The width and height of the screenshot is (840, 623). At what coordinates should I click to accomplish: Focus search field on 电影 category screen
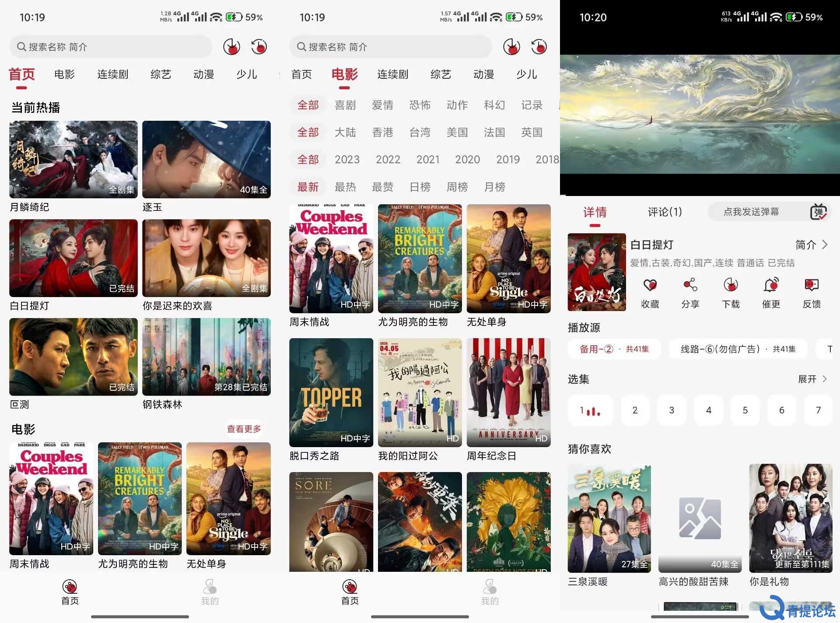click(391, 46)
